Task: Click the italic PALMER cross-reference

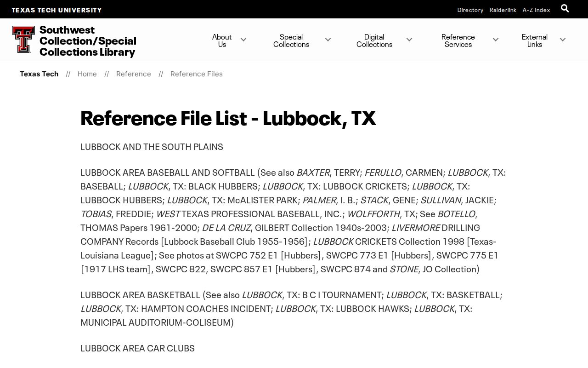Action: 319,200
